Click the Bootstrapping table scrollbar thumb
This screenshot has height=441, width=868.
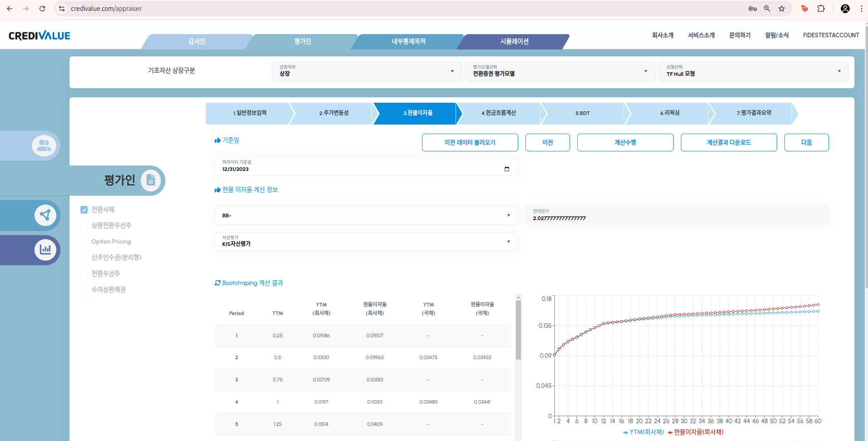[518, 330]
